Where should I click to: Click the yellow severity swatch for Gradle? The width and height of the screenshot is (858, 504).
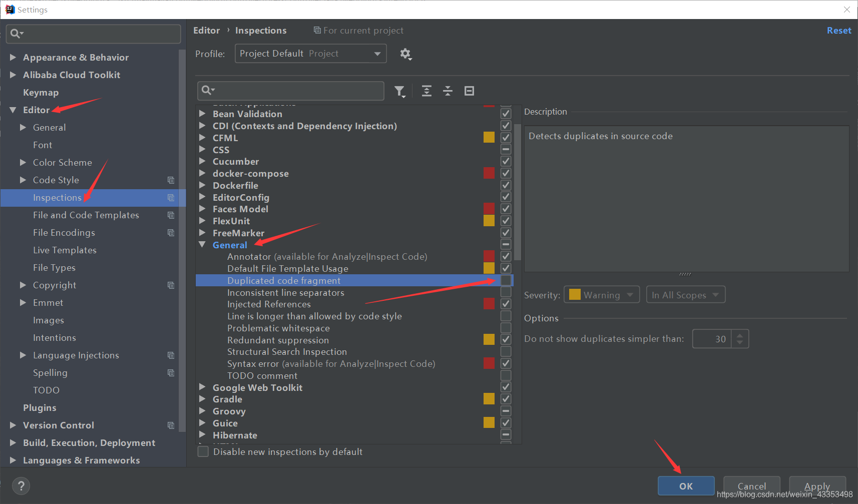pos(489,399)
